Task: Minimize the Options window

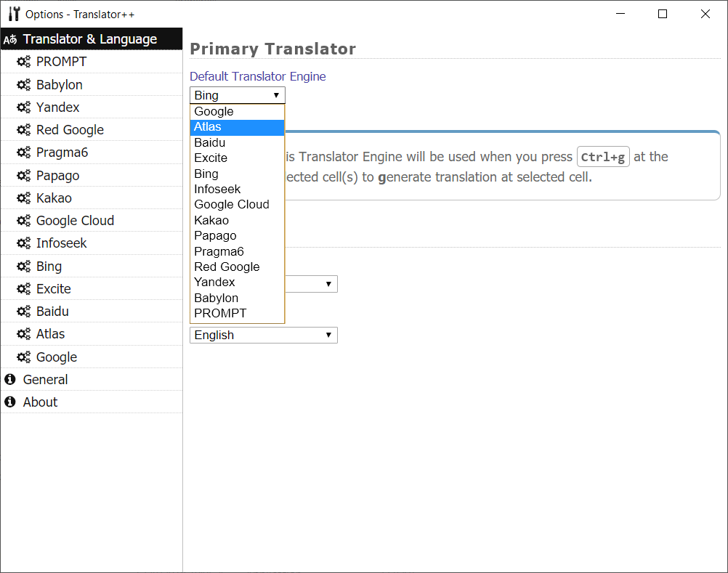Action: [620, 14]
